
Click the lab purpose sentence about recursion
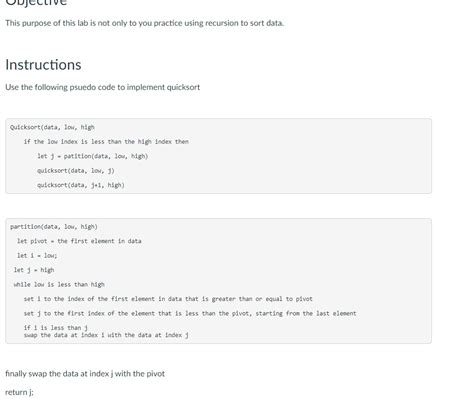145,23
